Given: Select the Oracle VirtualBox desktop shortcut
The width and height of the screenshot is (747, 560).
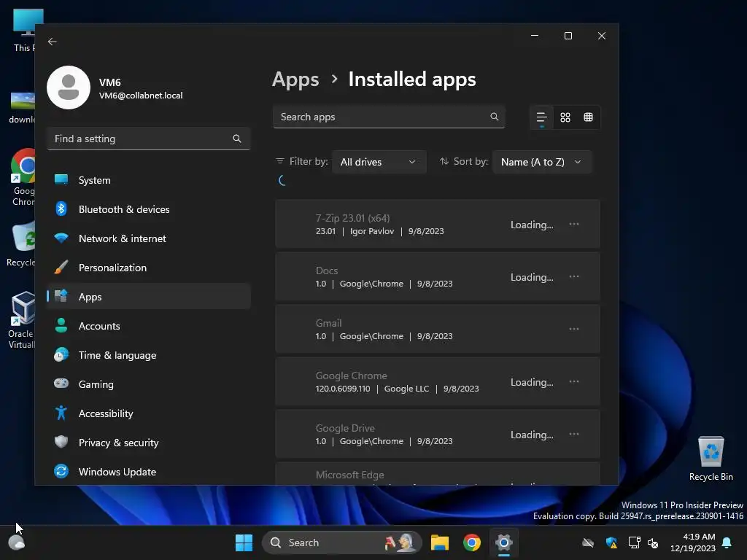Looking at the screenshot, I should [x=21, y=319].
